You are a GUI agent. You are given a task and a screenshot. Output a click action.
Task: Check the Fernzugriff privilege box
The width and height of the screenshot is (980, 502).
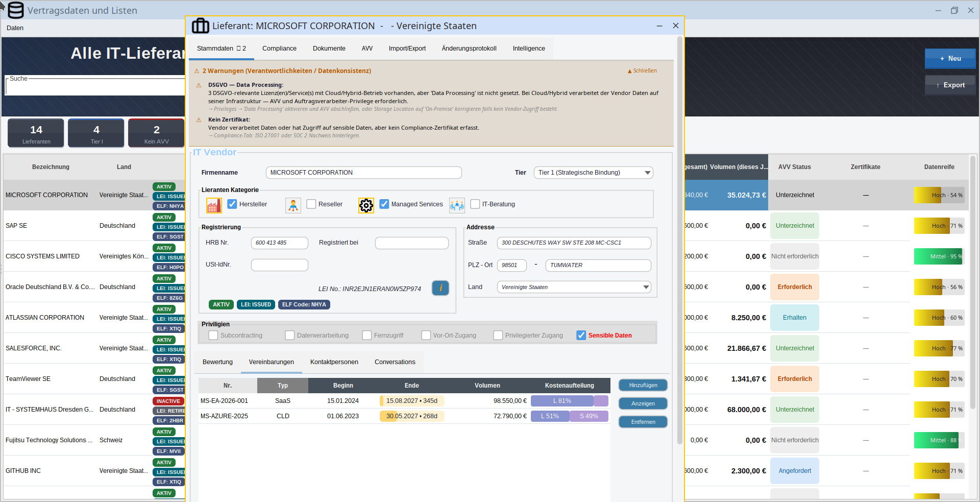[x=367, y=336]
